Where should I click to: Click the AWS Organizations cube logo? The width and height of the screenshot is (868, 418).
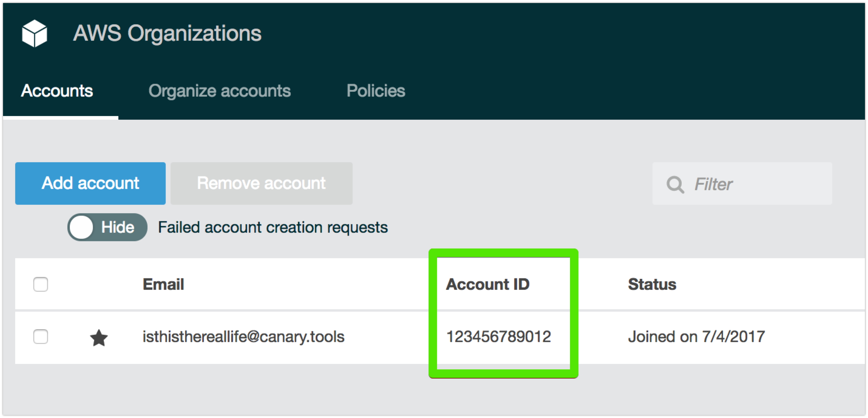click(34, 33)
